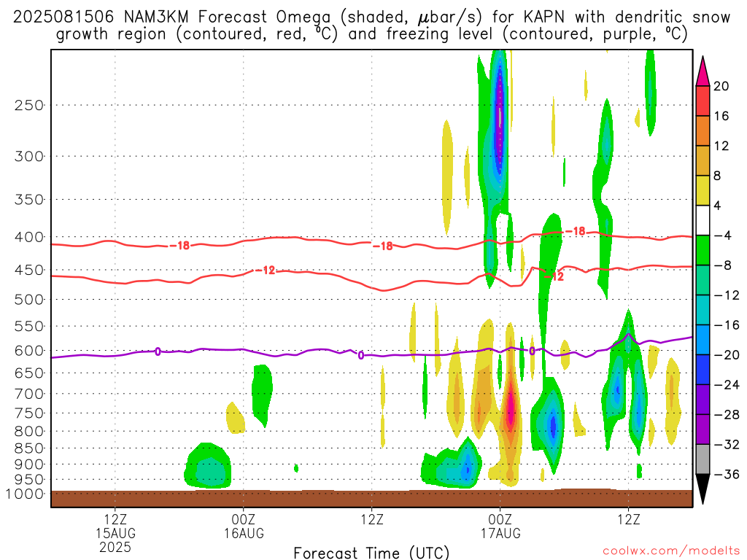
Task: Click the 900 pressure level label
Action: pyautogui.click(x=29, y=464)
